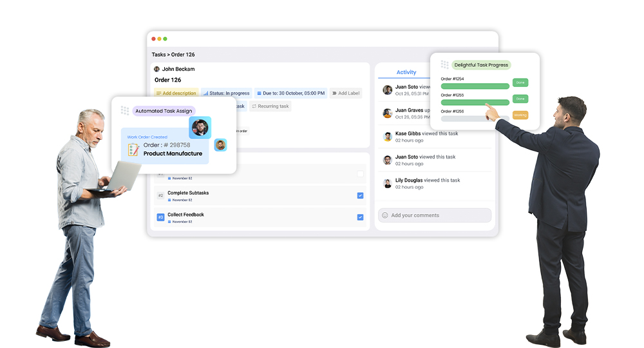Open the Recurring task options
Image resolution: width=644 pixels, height=348 pixels.
pyautogui.click(x=270, y=106)
